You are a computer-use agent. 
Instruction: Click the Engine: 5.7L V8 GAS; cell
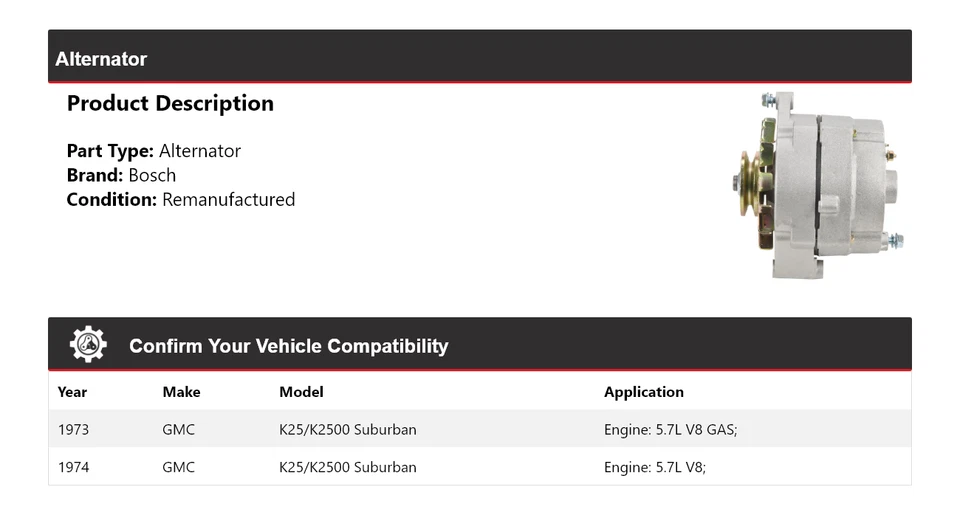click(x=670, y=430)
